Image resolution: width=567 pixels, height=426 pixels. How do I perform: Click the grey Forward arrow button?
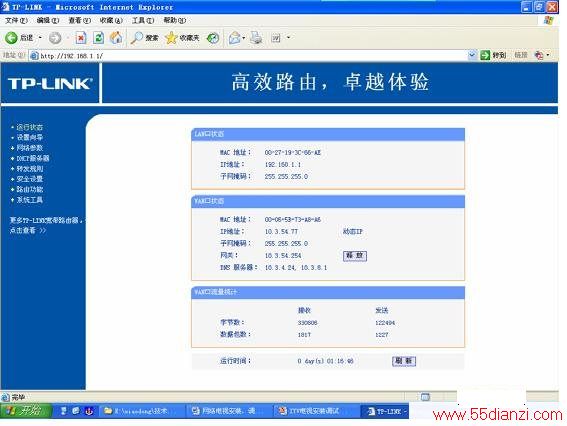(x=55, y=38)
